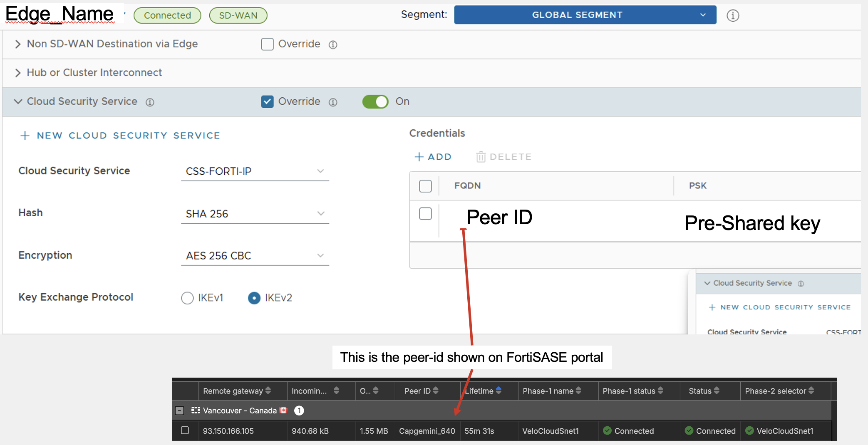Screen dimensions: 868x445
Task: Open the Global Segment dropdown
Action: pos(585,15)
